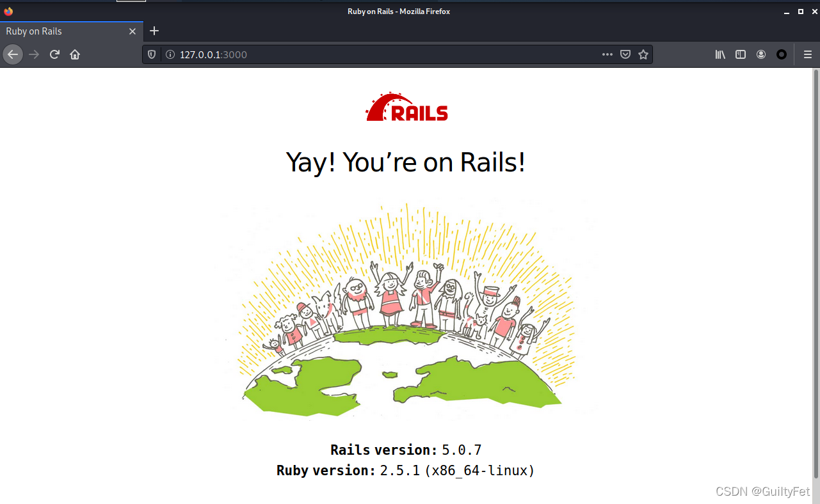Screen dimensions: 820x504
Task: Open tracking protection shield info
Action: 152,54
